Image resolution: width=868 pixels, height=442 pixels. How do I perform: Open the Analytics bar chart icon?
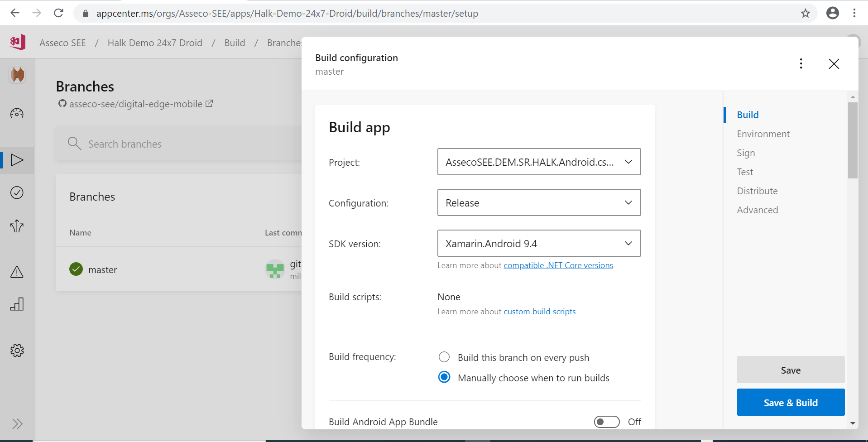coord(17,304)
